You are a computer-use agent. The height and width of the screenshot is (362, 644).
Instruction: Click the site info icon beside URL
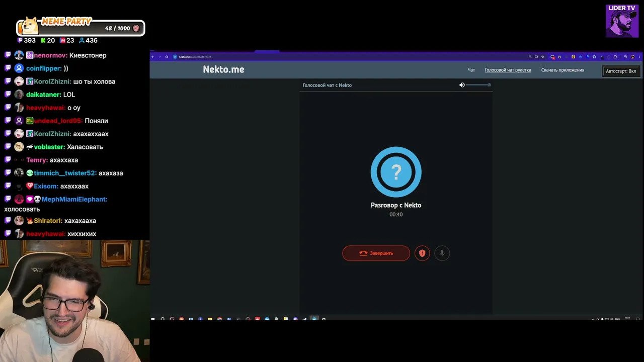point(175,57)
